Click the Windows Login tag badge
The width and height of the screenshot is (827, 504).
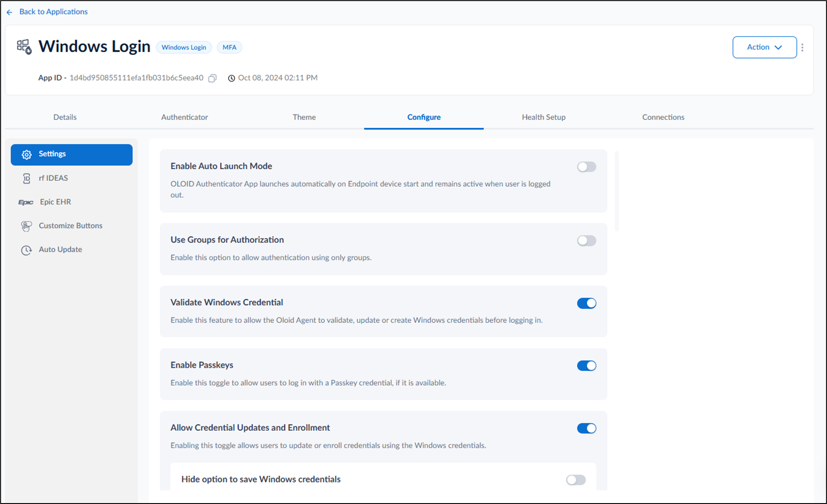click(x=184, y=47)
